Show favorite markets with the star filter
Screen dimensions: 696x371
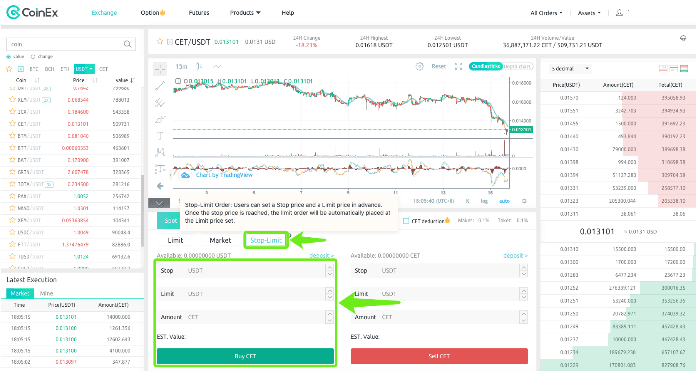pos(9,69)
